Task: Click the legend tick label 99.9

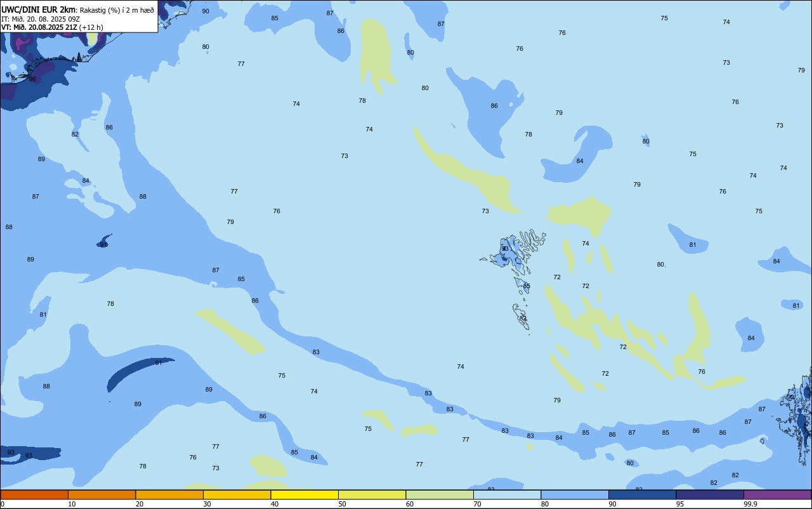Action: [750, 504]
